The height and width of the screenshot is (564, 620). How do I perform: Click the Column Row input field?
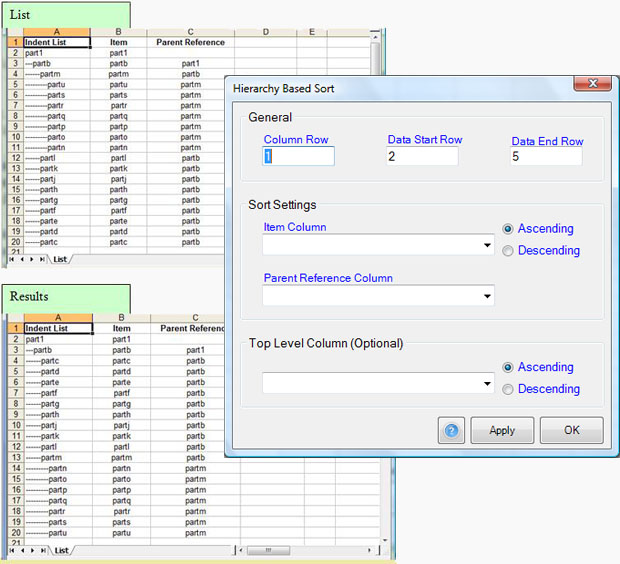[x=298, y=156]
